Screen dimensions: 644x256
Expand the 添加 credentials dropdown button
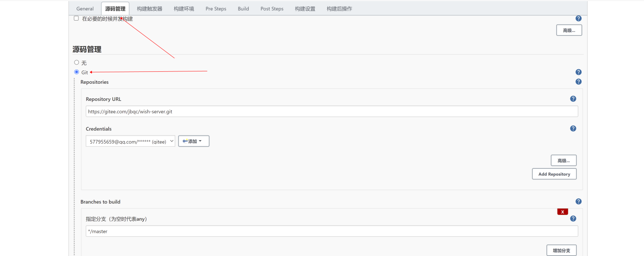point(194,141)
